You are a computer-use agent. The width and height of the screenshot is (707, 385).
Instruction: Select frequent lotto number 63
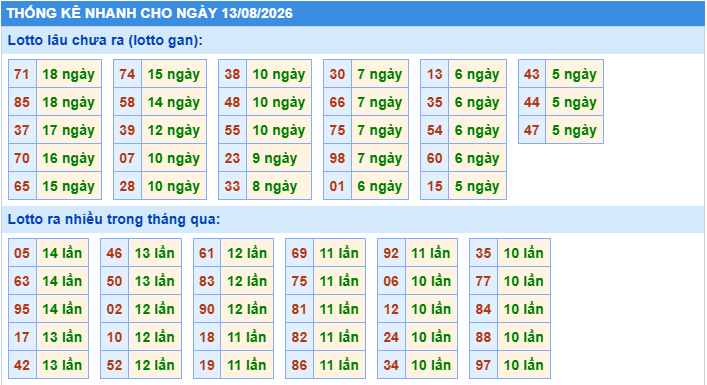[22, 281]
